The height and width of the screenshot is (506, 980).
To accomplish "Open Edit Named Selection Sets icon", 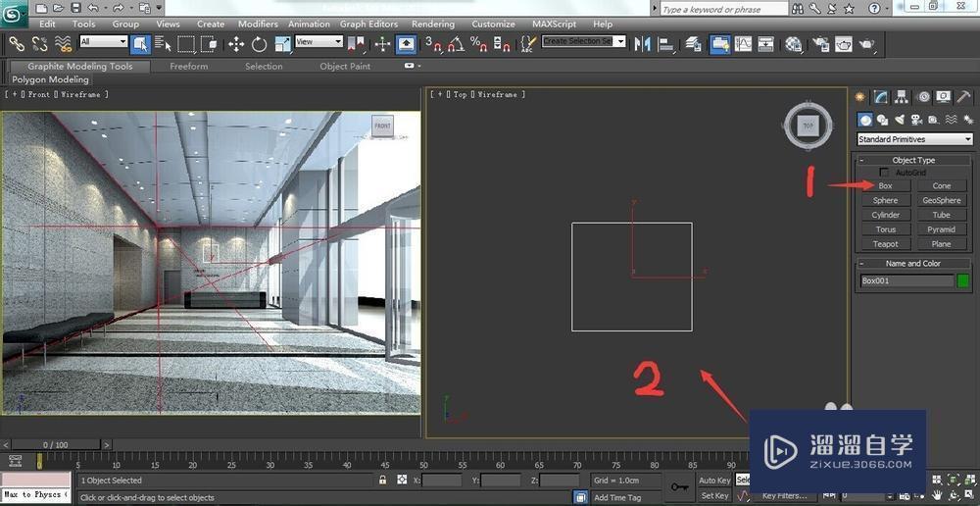I will [x=529, y=44].
